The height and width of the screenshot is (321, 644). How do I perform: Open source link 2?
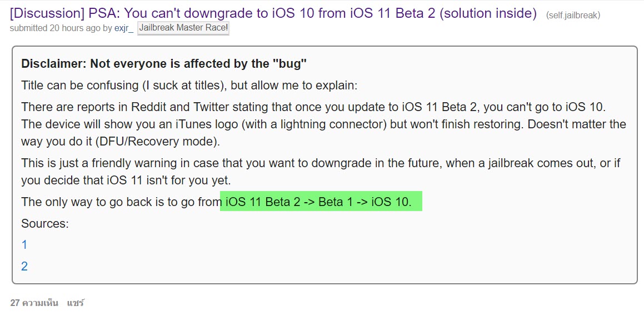coord(24,266)
